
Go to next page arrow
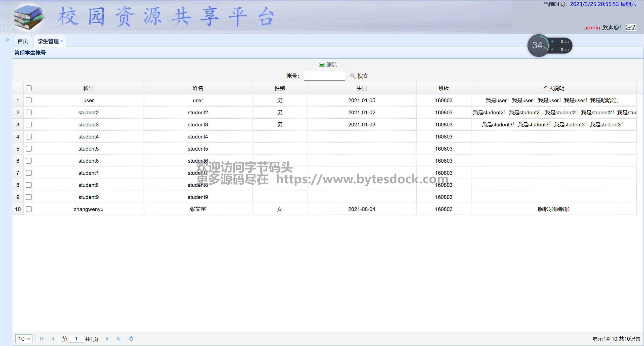(107, 339)
